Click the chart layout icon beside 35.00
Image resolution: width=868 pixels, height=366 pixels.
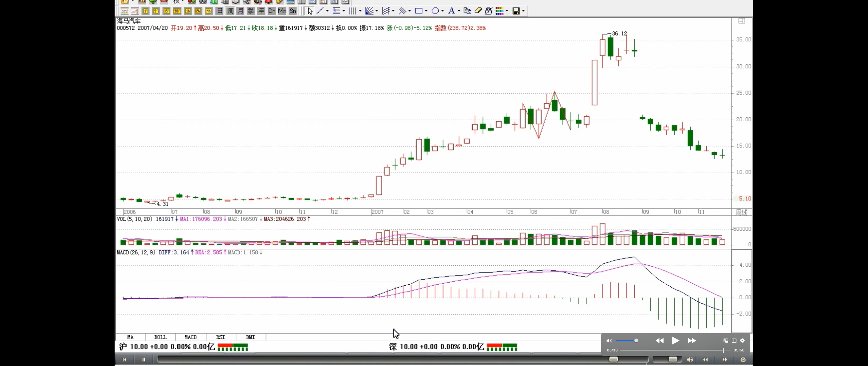coord(742,21)
